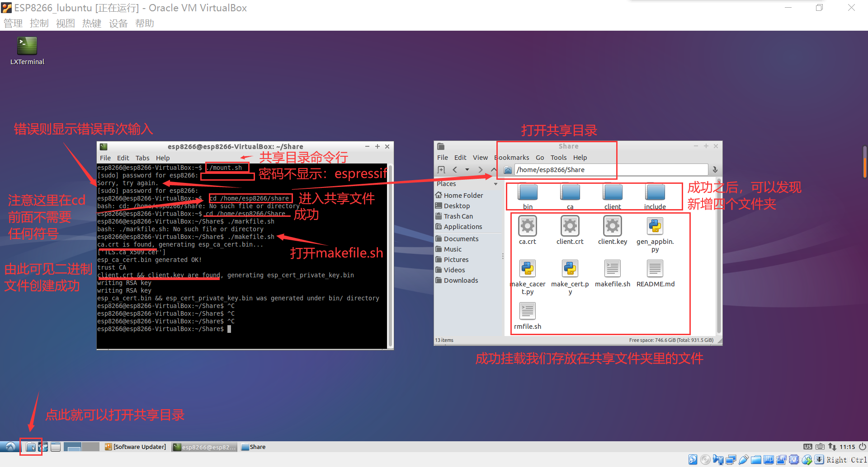The image size is (868, 467).
Task: Open the terminal Edit menu
Action: click(123, 158)
